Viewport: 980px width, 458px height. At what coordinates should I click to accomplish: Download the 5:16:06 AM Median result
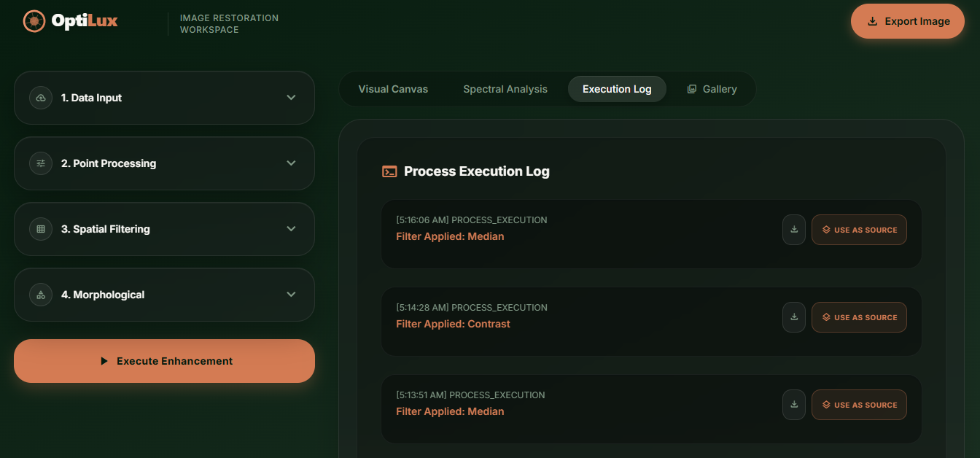[x=794, y=230]
